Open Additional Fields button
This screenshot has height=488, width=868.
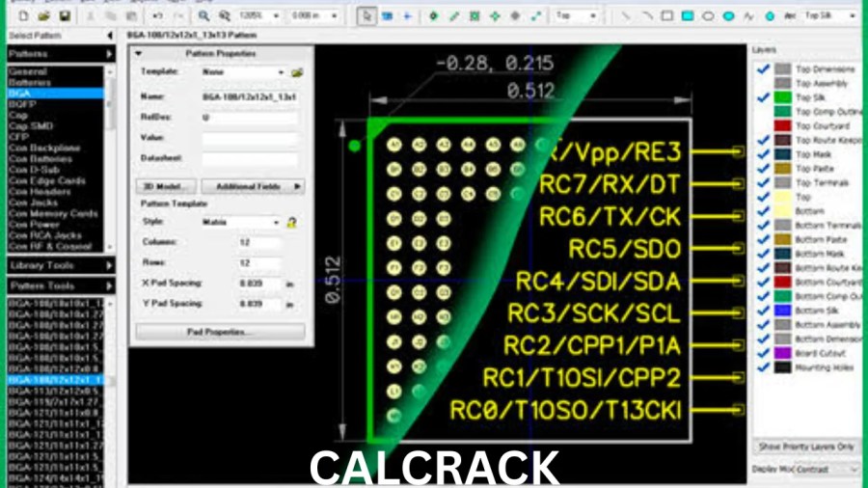coord(253,186)
